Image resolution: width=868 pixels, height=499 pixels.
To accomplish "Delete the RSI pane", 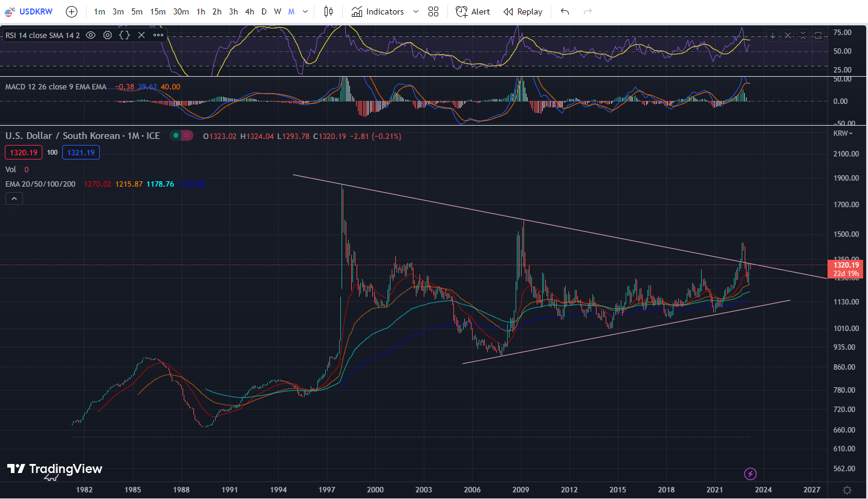I will [x=788, y=35].
